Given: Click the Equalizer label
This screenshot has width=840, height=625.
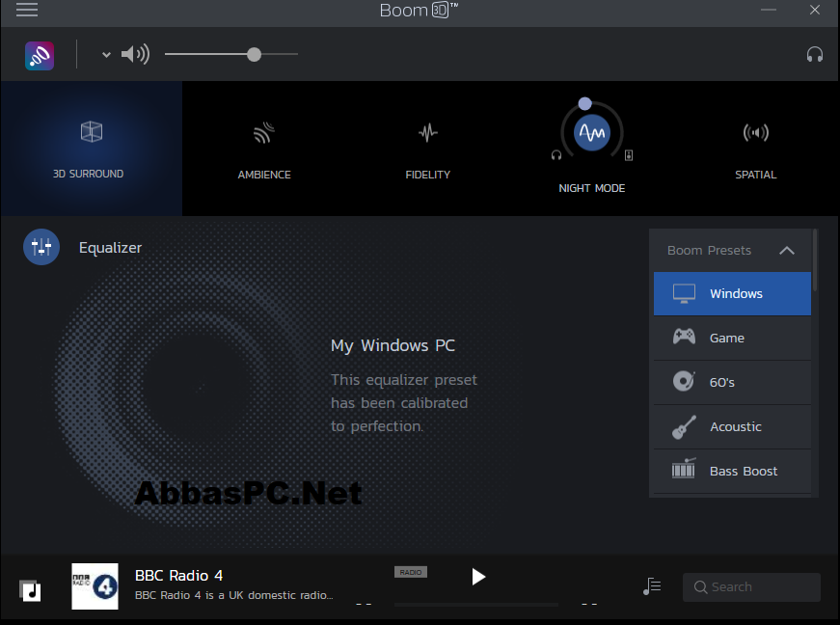Looking at the screenshot, I should click(x=110, y=248).
